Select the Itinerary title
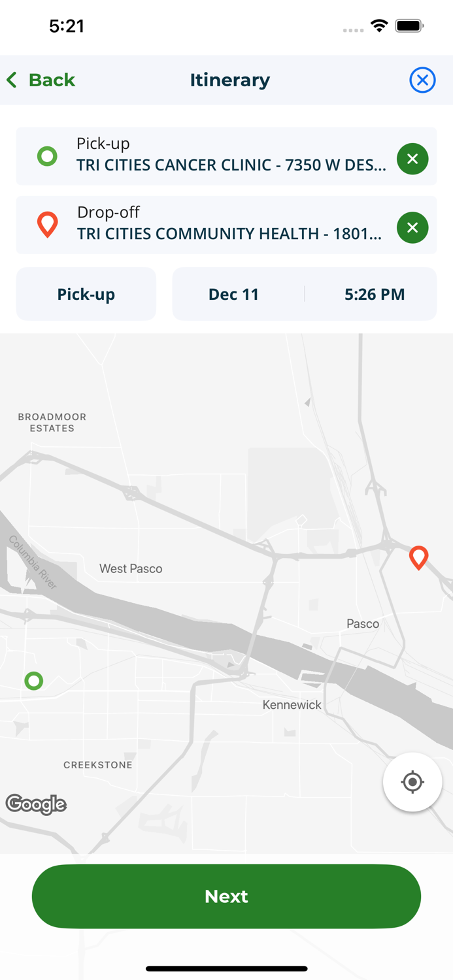The height and width of the screenshot is (980, 453). point(229,80)
